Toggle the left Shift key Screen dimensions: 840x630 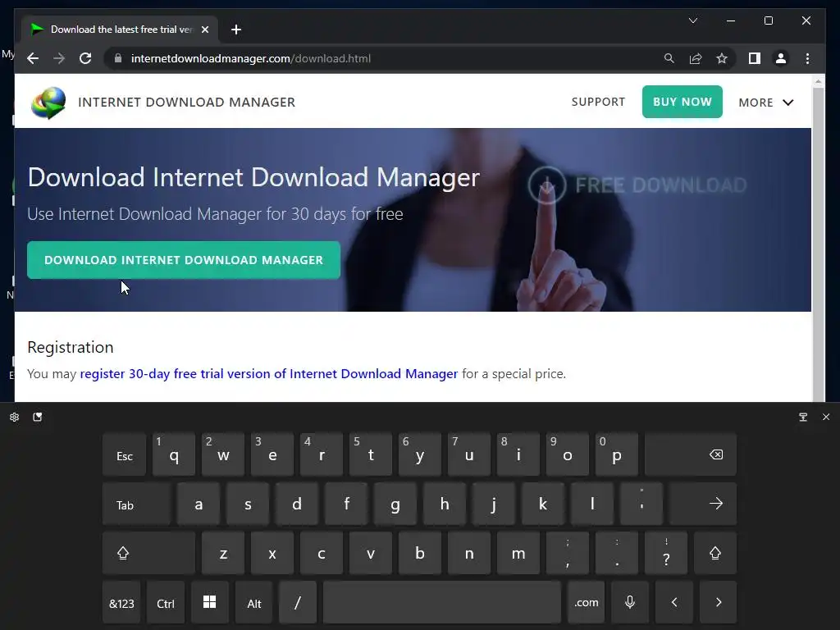pyautogui.click(x=149, y=554)
